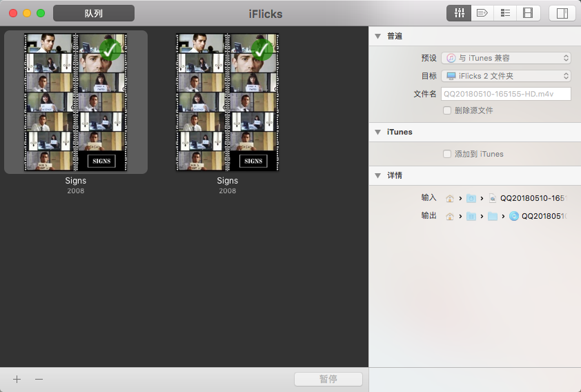This screenshot has width=581, height=392.
Task: Enable the 删除源文件 checkbox
Action: [447, 110]
